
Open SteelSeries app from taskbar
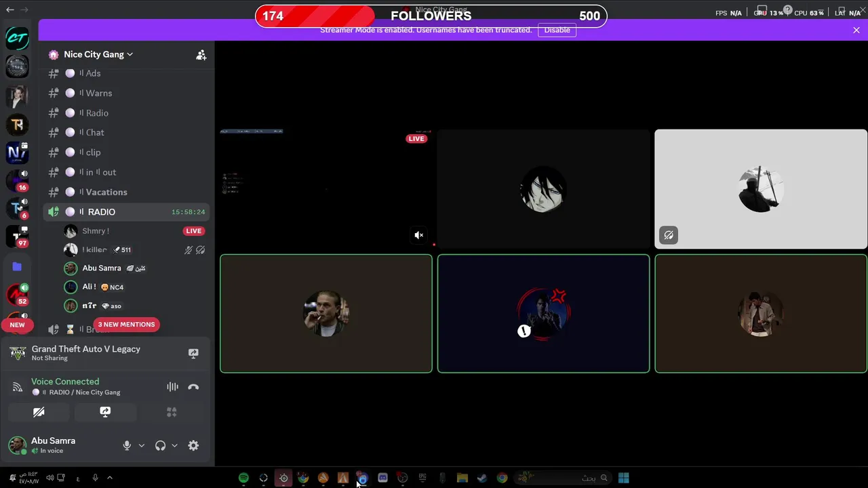click(283, 478)
